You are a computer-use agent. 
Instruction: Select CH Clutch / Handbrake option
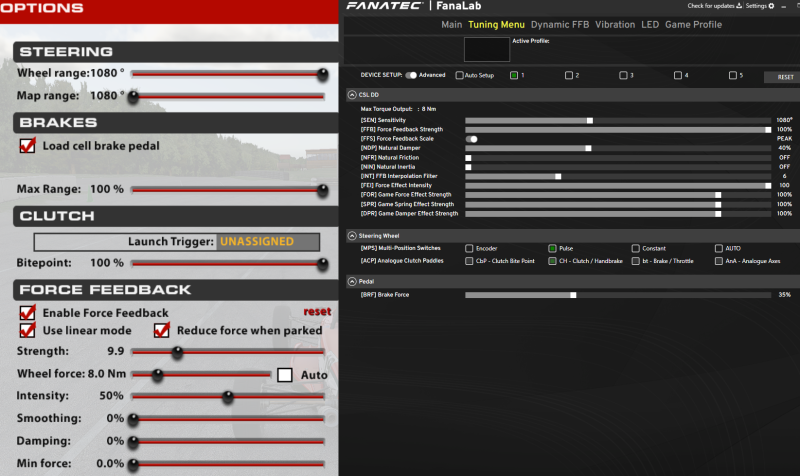pyautogui.click(x=552, y=261)
